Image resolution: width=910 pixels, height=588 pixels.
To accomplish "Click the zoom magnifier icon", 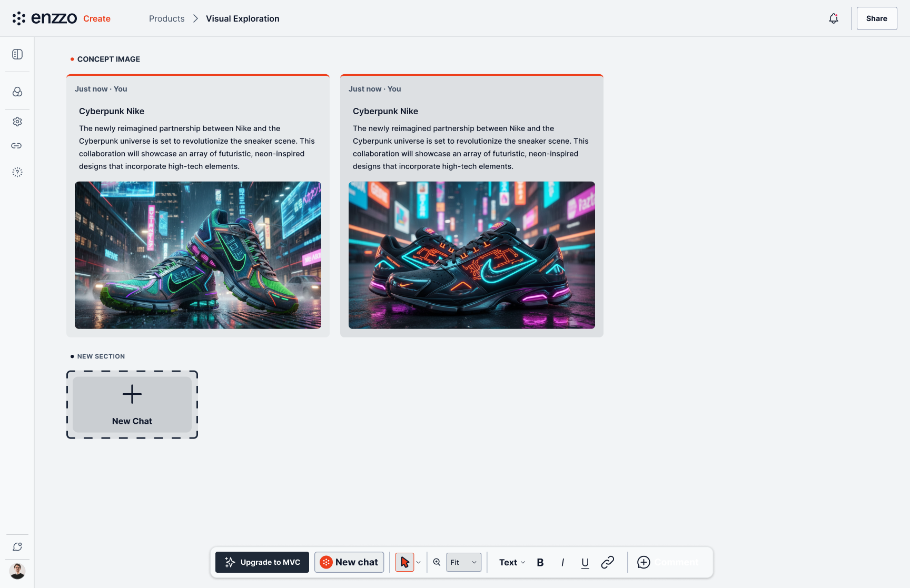I will click(x=437, y=562).
